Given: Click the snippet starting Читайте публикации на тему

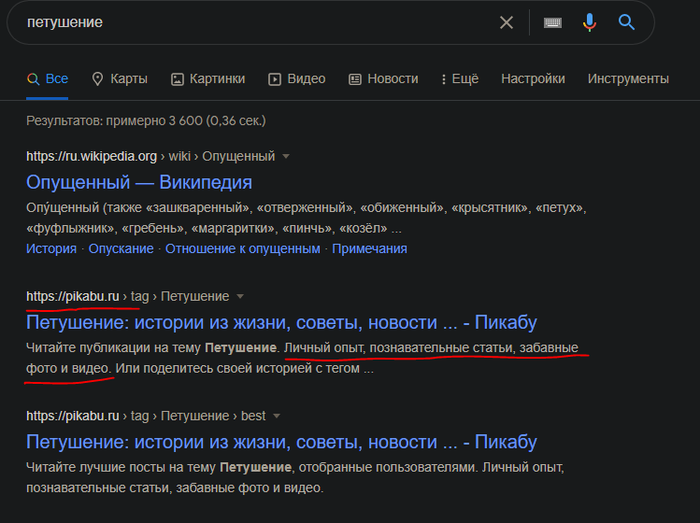Looking at the screenshot, I should click(x=302, y=358).
